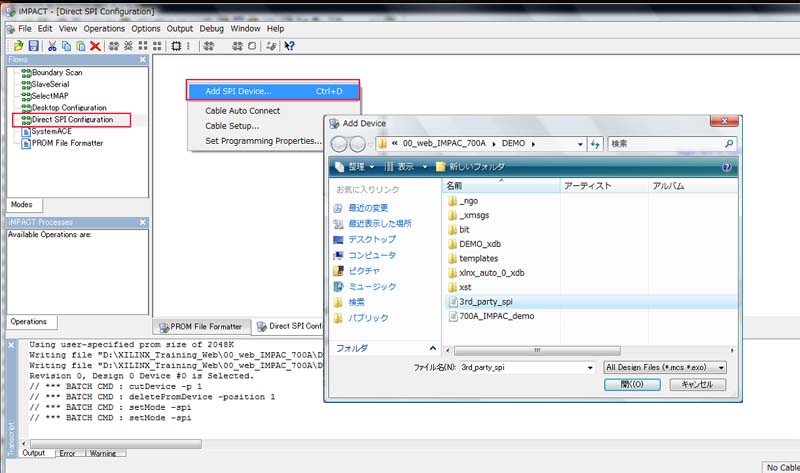
Task: Open the Window menu
Action: coord(245,29)
